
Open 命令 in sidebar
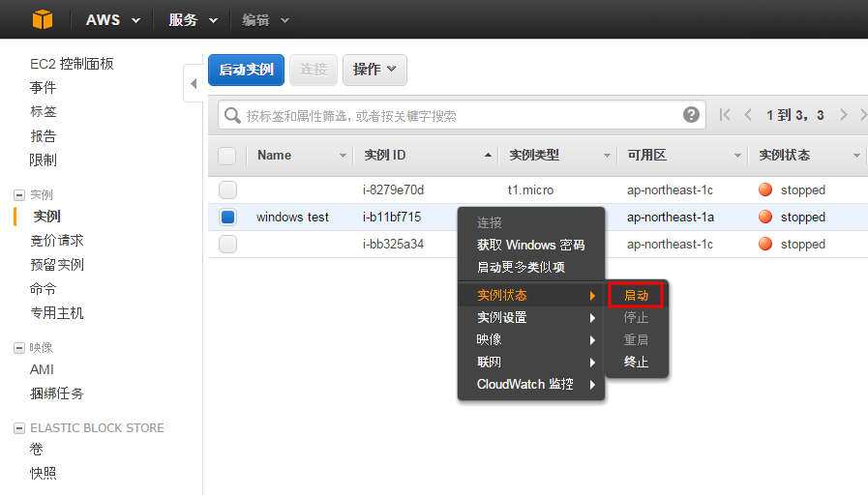(44, 289)
